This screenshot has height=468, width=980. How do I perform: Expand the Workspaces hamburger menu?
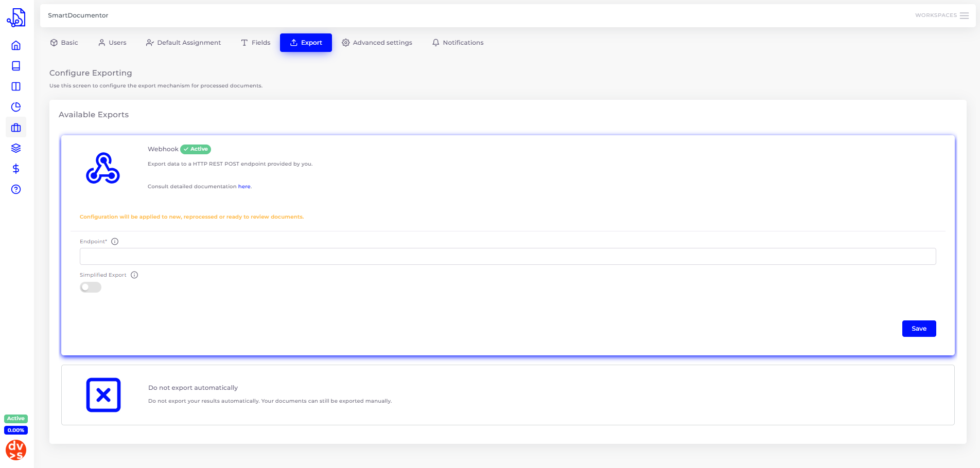click(x=964, y=15)
